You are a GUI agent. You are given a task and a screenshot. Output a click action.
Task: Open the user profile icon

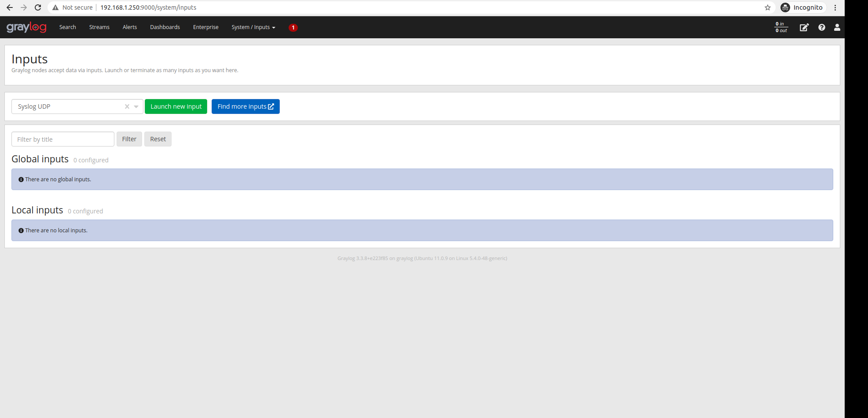(x=837, y=27)
